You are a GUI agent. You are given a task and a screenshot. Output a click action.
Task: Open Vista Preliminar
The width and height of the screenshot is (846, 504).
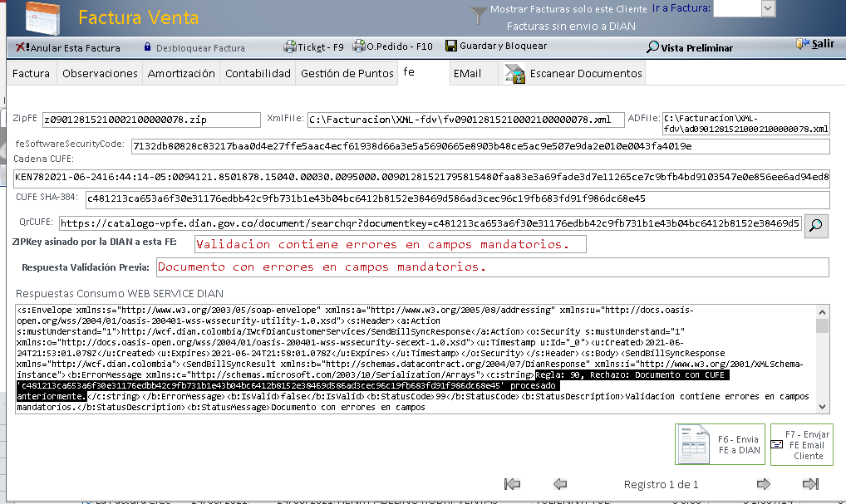pyautogui.click(x=690, y=47)
